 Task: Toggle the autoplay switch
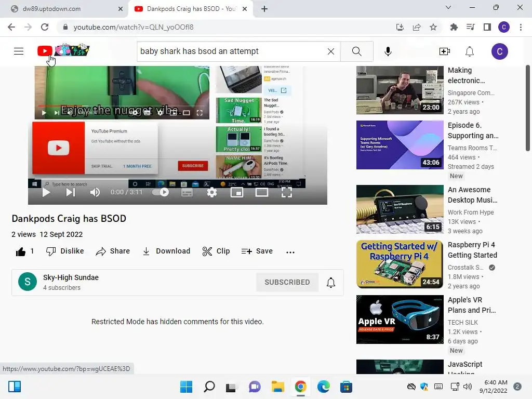[161, 192]
